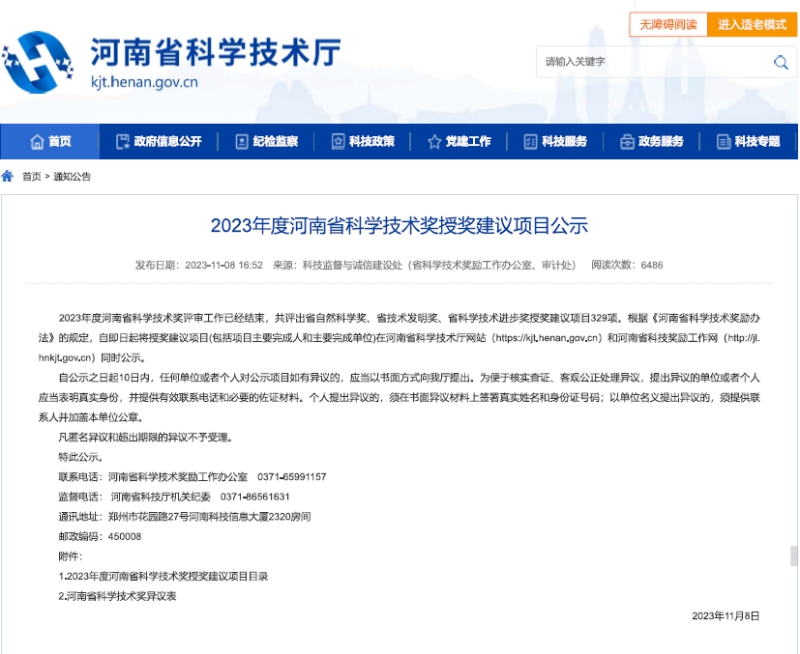
Task: Click the 政务服务 briefcase icon
Action: [x=627, y=141]
